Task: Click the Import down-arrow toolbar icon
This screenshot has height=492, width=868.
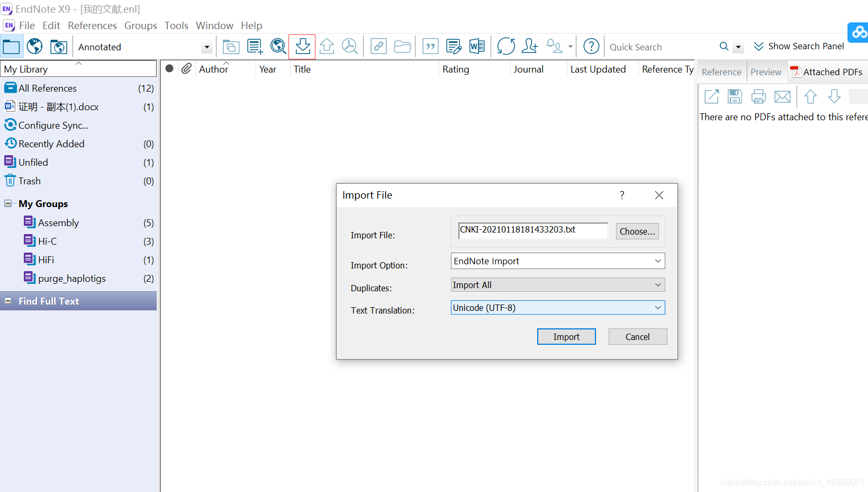Action: (302, 47)
